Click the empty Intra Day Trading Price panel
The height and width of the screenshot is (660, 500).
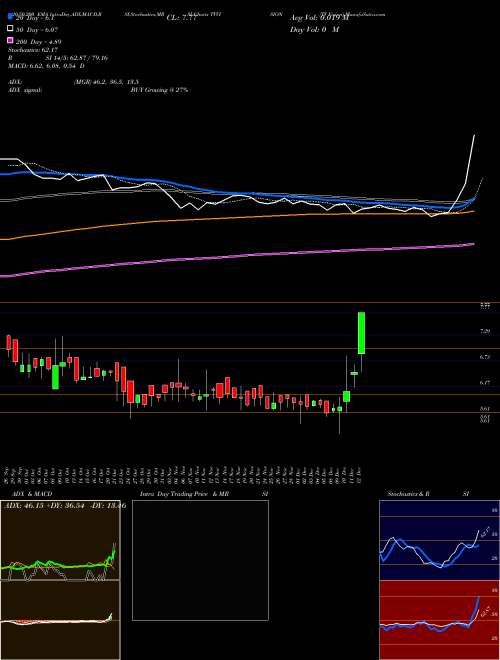[200, 560]
